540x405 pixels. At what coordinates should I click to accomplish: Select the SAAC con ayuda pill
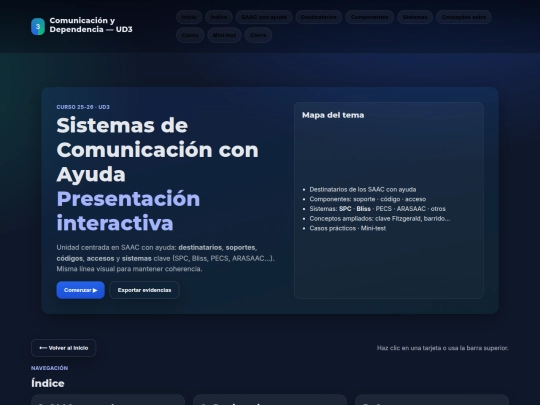(264, 17)
